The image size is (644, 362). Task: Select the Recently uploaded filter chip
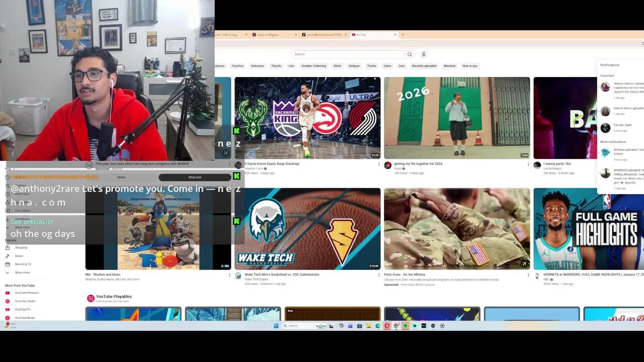[x=424, y=66]
